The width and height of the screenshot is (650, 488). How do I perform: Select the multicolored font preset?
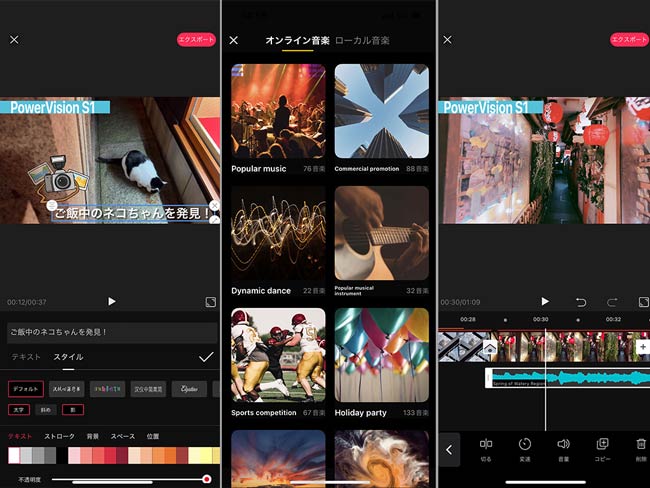(107, 389)
